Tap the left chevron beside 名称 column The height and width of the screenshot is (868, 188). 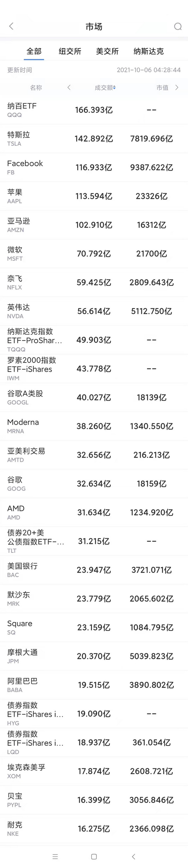[69, 87]
